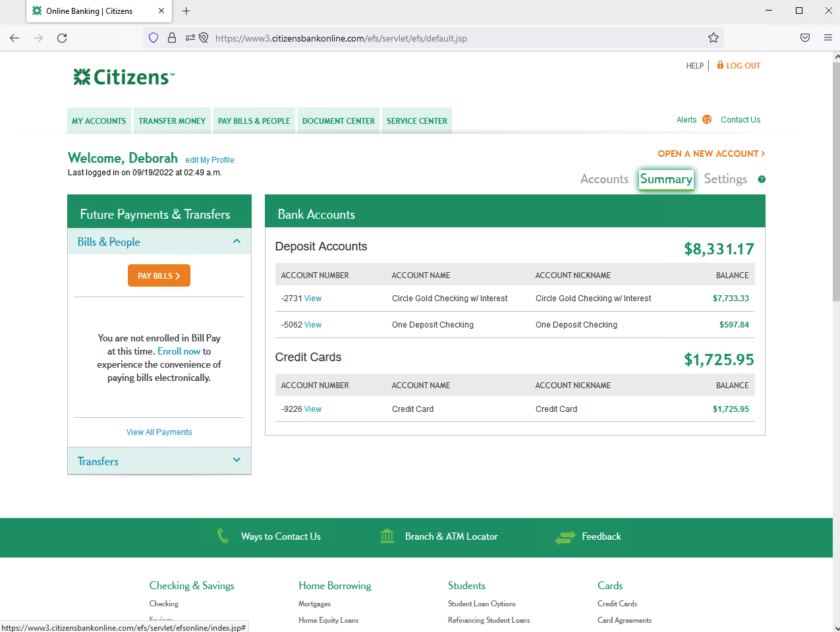Viewport: 840px width, 632px height.
Task: Click the Deposit Accounts total $8,331.17
Action: click(719, 249)
